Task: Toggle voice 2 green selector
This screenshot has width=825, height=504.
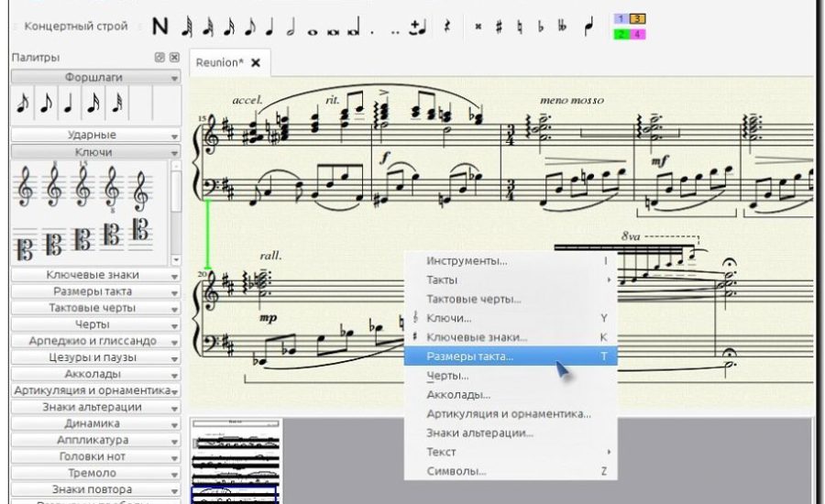Action: (x=621, y=34)
